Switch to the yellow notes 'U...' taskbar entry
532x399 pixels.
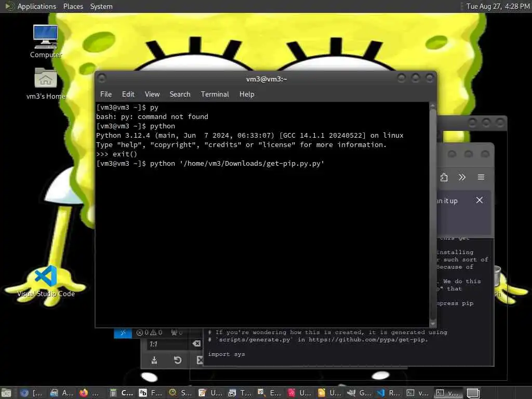click(x=329, y=393)
